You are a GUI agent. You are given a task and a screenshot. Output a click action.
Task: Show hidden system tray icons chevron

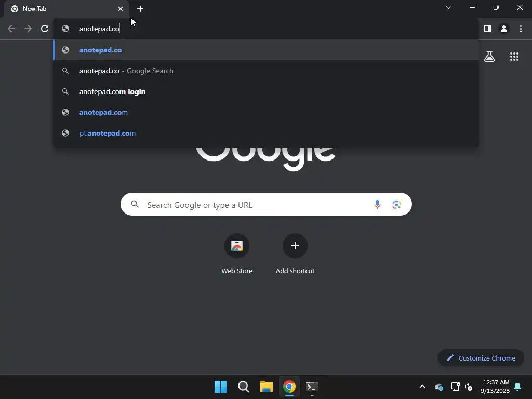pyautogui.click(x=422, y=387)
